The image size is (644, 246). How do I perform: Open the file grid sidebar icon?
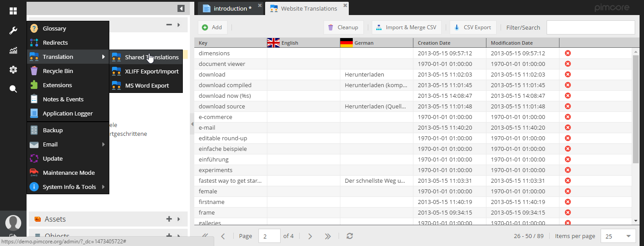pyautogui.click(x=13, y=11)
